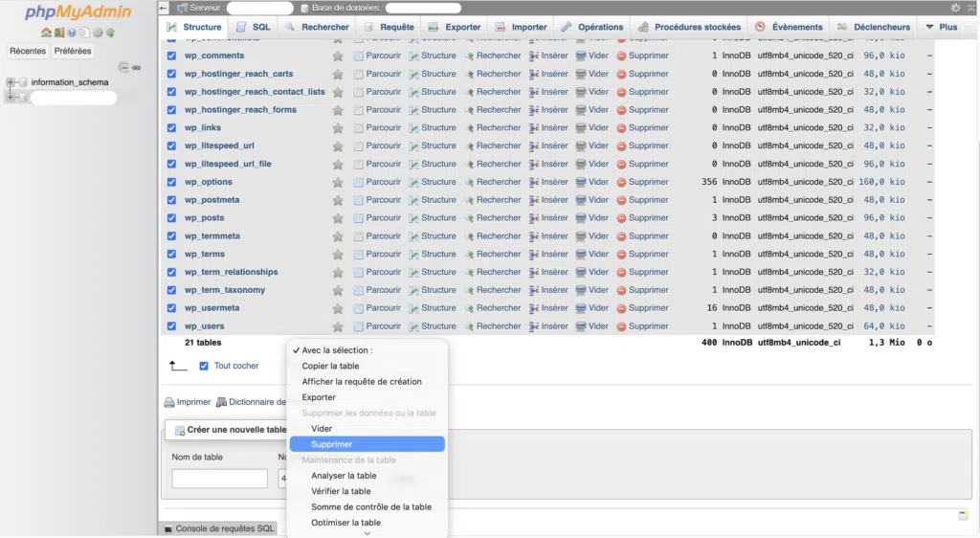Click the link chain icon in sidebar

(136, 67)
